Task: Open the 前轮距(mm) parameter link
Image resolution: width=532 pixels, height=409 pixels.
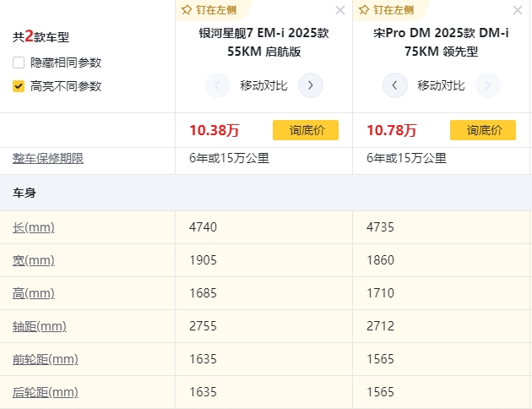Action: click(46, 359)
